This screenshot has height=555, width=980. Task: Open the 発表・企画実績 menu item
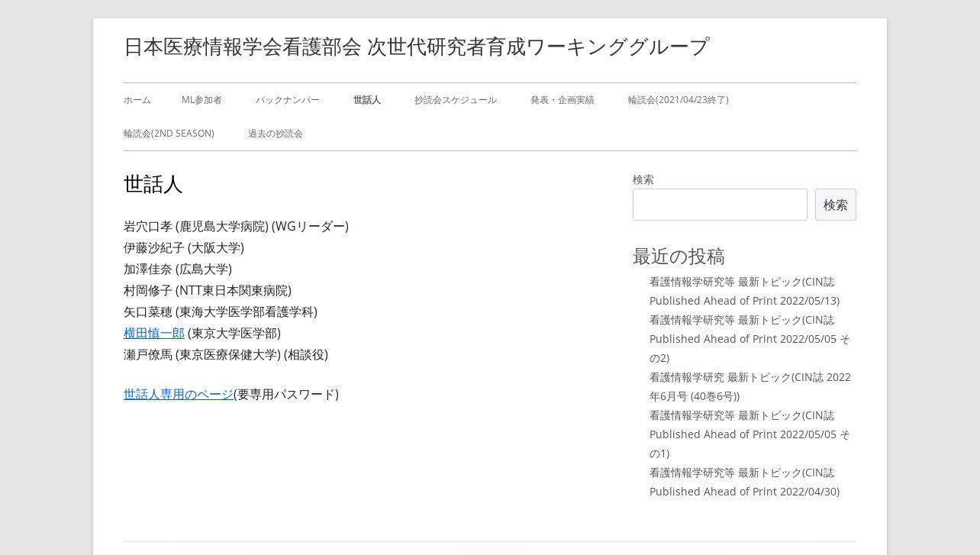(563, 100)
